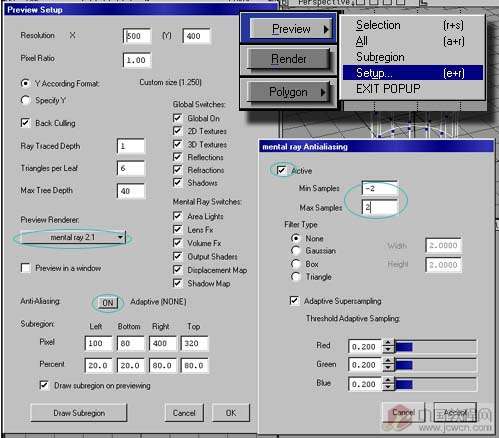Click the Draw Subregion button

click(79, 413)
